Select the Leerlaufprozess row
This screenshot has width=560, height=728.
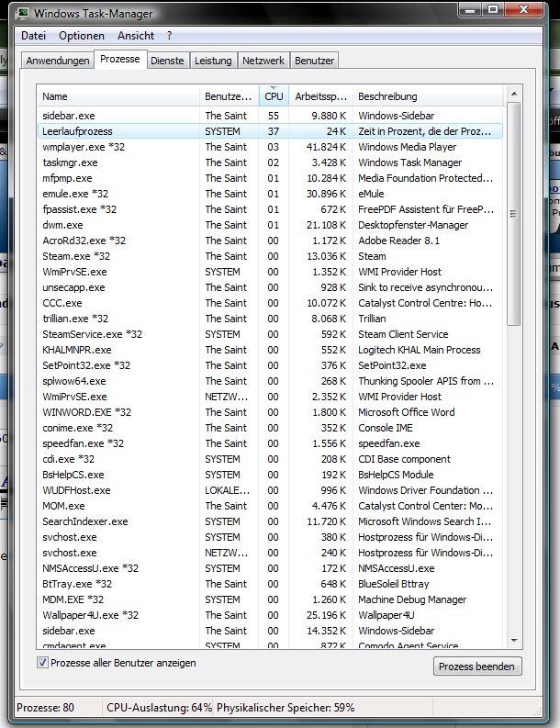pos(270,131)
